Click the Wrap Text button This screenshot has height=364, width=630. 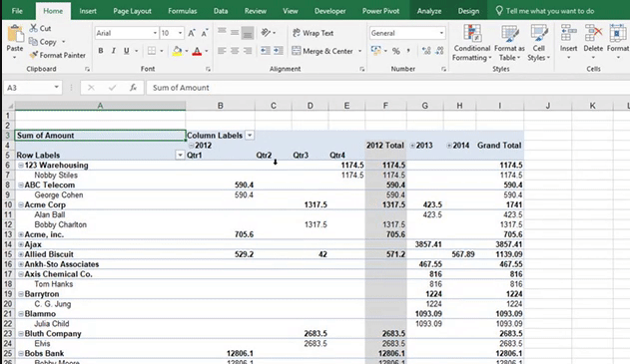point(313,33)
